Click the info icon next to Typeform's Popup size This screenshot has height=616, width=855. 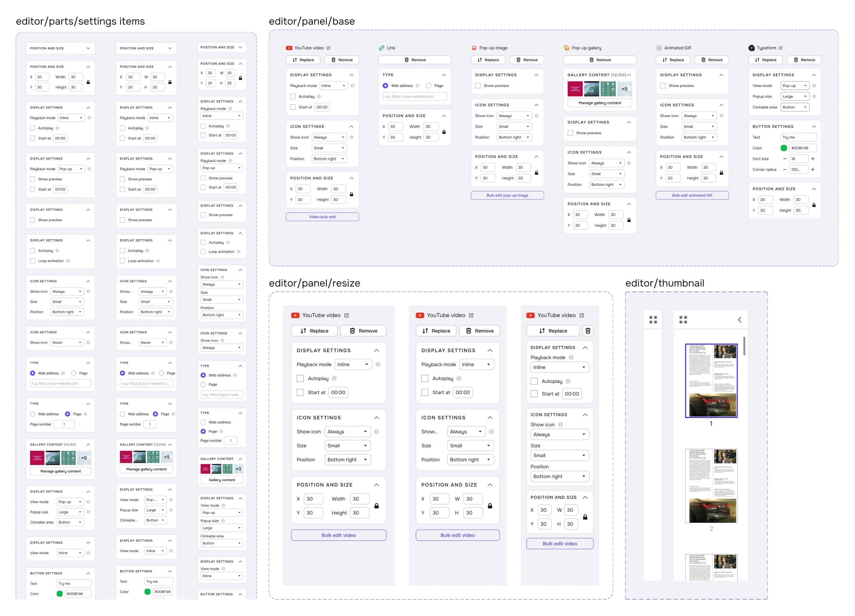(814, 97)
